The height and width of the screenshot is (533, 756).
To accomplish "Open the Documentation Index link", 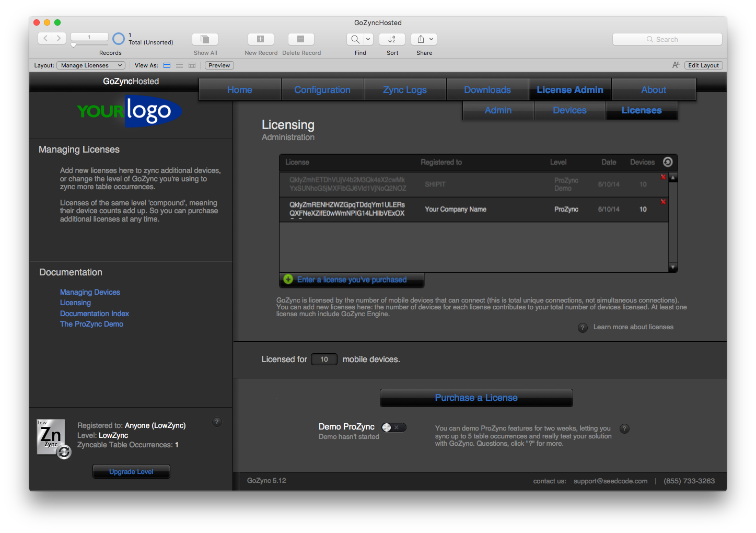I will (x=95, y=314).
